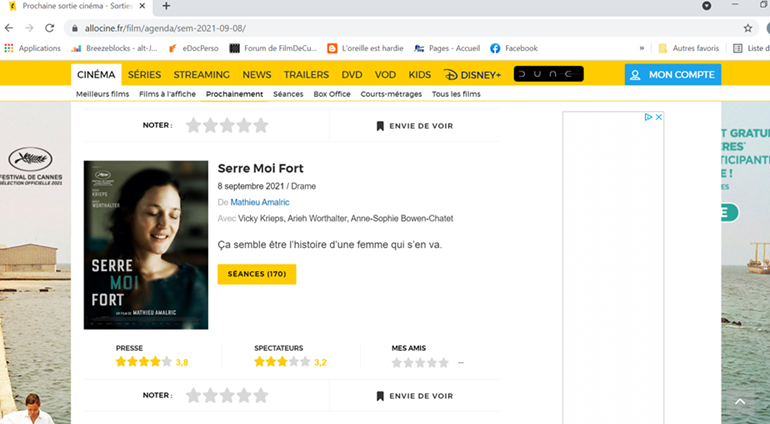Click the Séances (170) button

[x=256, y=274]
